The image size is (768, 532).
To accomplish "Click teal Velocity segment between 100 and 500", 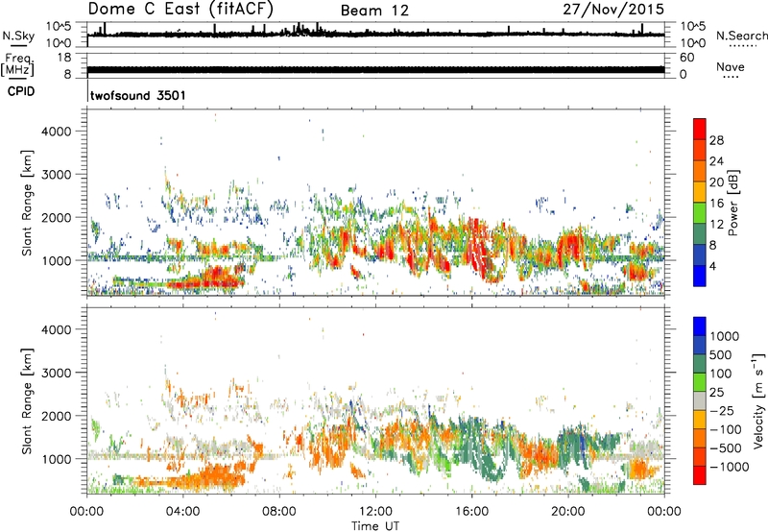I will [700, 364].
